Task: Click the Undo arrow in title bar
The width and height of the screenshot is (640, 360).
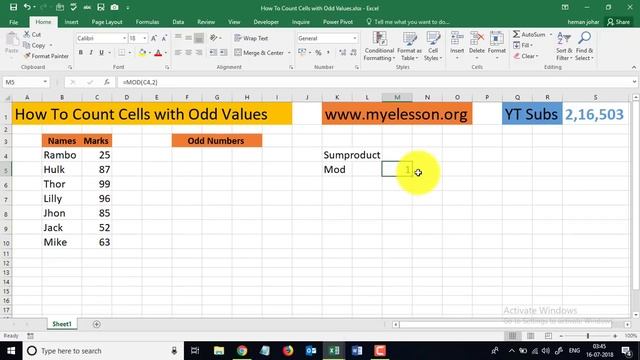Action: 27,7
